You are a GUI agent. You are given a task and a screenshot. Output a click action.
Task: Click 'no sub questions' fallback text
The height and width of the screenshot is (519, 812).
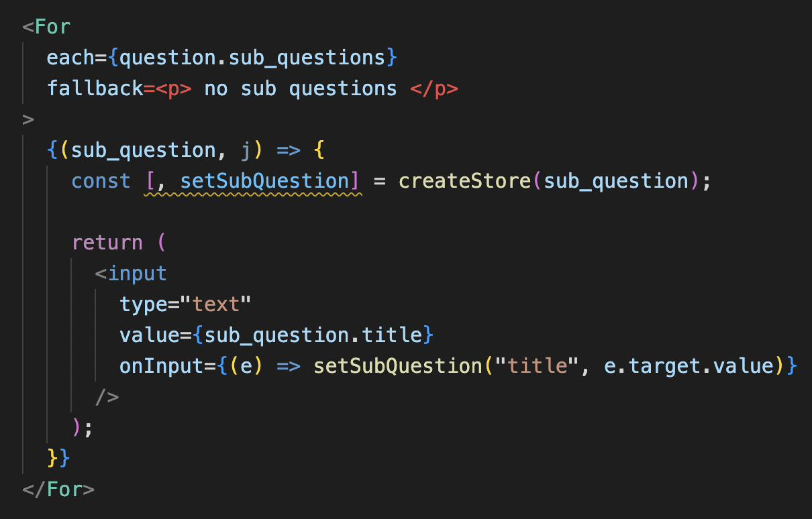click(x=301, y=89)
